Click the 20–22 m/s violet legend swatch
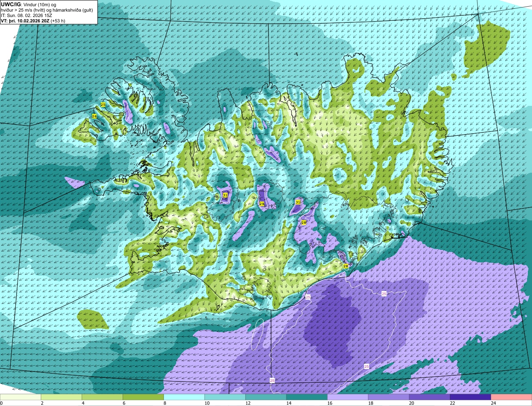 pos(430,397)
